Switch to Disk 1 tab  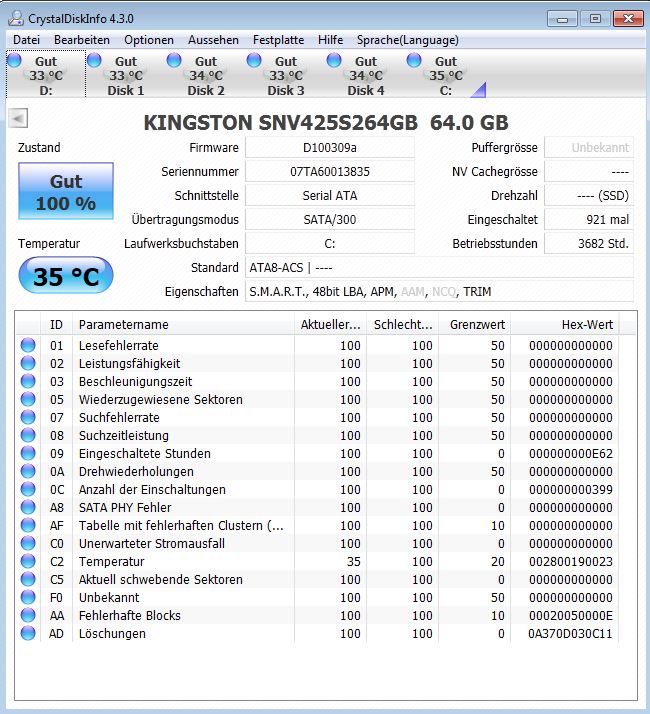coord(126,75)
